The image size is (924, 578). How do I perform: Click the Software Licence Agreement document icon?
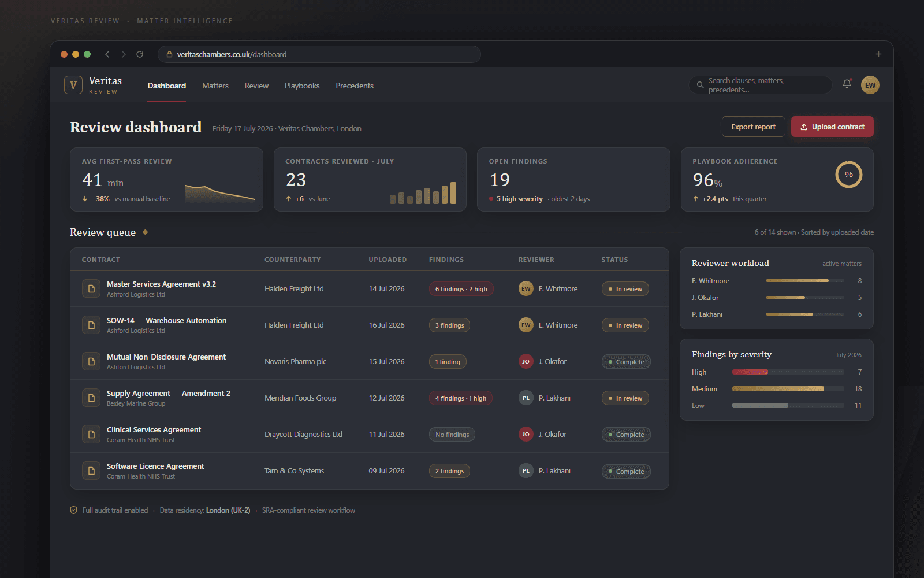91,470
